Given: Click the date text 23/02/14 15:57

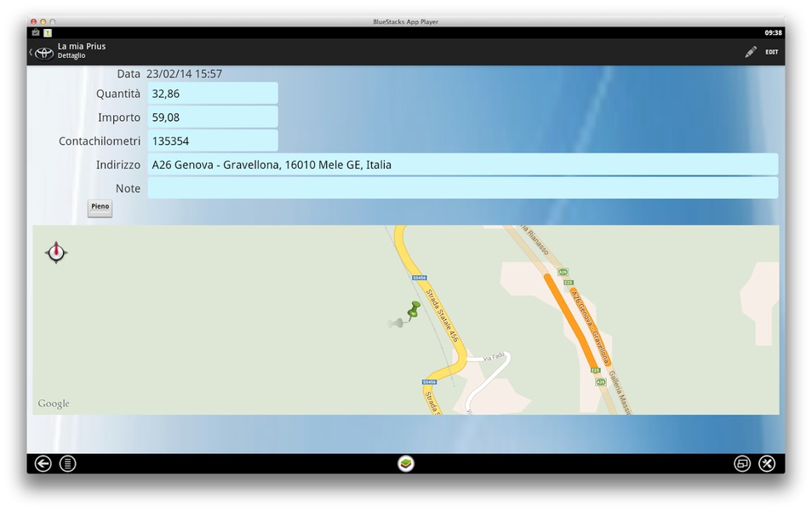Looking at the screenshot, I should click(185, 73).
